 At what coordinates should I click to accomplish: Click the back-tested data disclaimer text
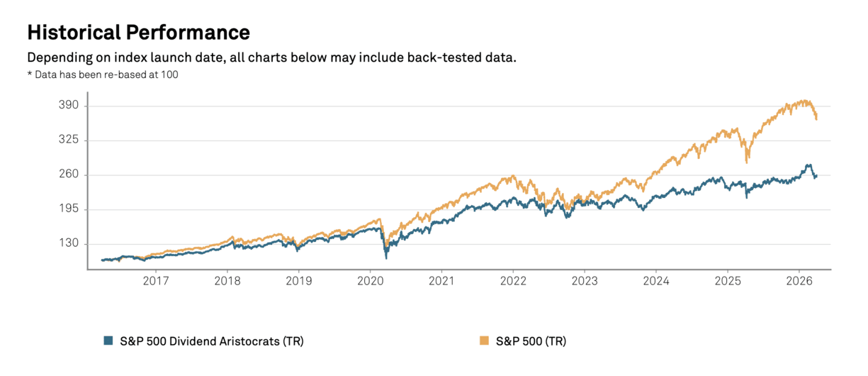tap(271, 57)
